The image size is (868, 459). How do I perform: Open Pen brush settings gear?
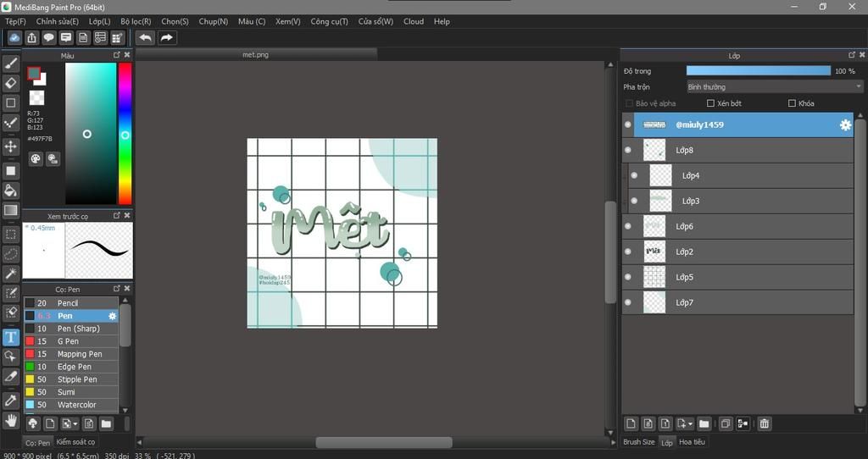(113, 316)
